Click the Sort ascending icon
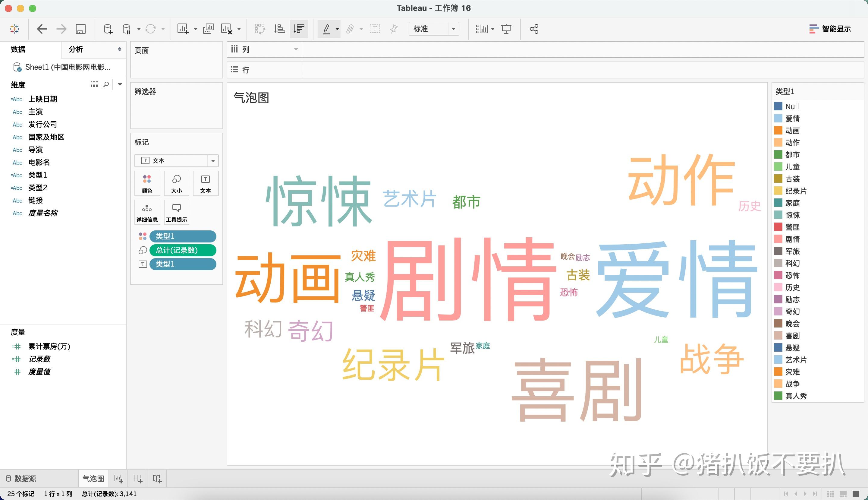 pyautogui.click(x=279, y=29)
